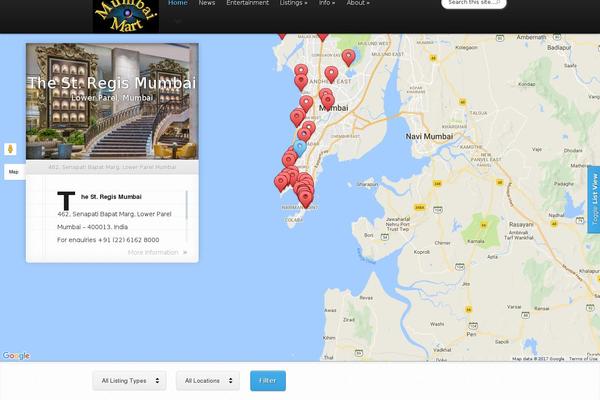Open the Home menu item
Image resolution: width=600 pixels, height=400 pixels.
[x=178, y=3]
